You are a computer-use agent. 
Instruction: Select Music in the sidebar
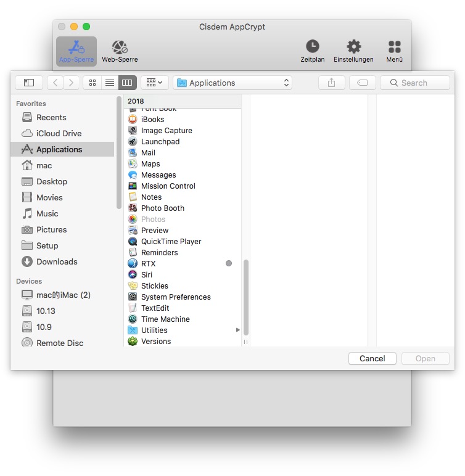(x=62, y=213)
